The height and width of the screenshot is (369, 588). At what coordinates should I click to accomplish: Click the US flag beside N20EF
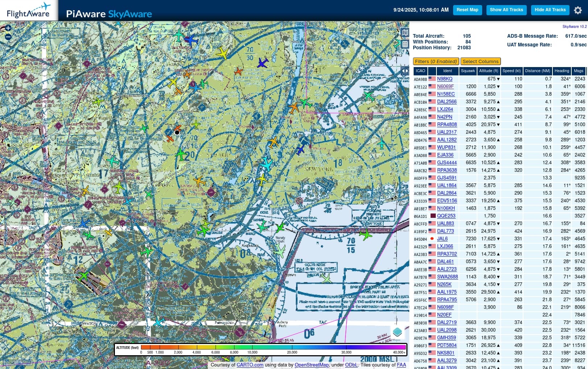(432, 315)
